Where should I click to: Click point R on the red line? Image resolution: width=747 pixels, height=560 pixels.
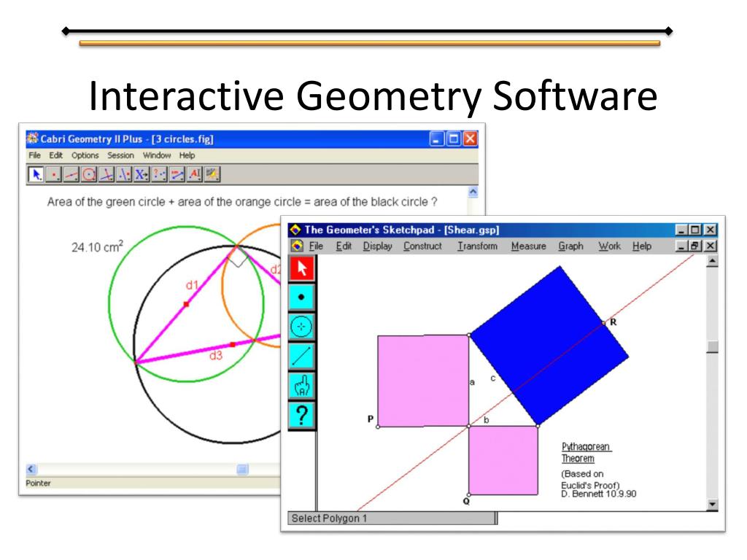point(604,323)
